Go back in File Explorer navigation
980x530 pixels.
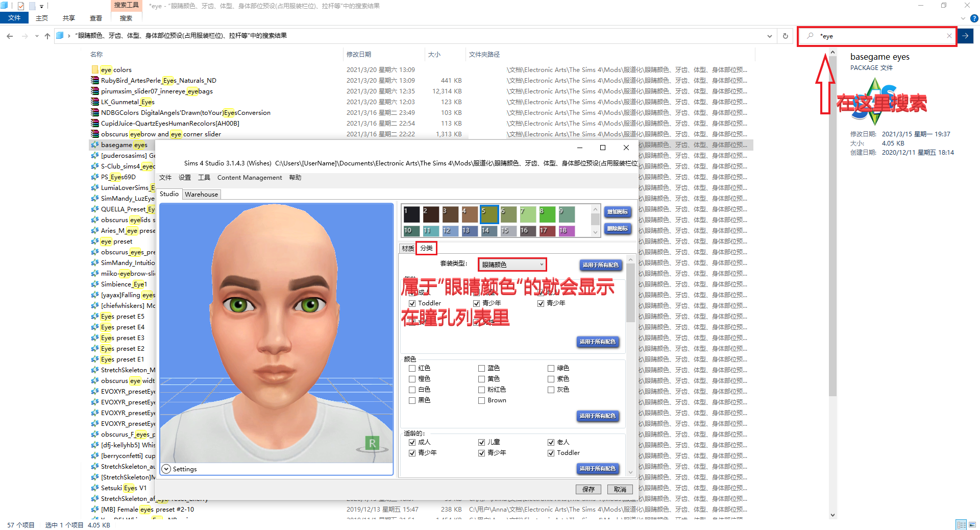click(x=10, y=36)
